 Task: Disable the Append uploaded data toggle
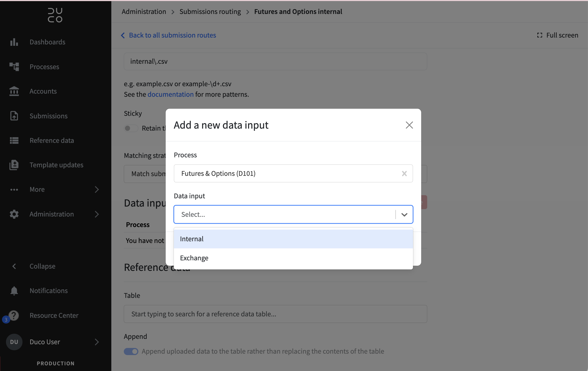[131, 351]
